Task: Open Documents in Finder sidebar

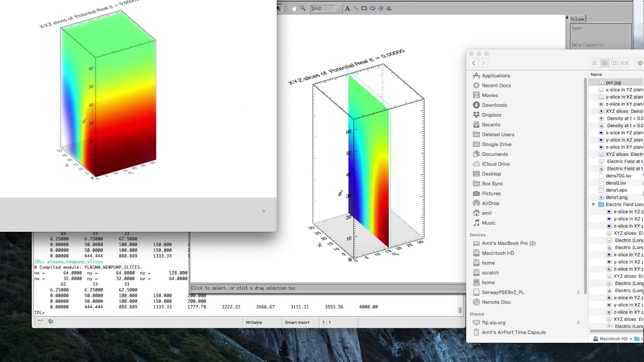Action: tap(495, 154)
